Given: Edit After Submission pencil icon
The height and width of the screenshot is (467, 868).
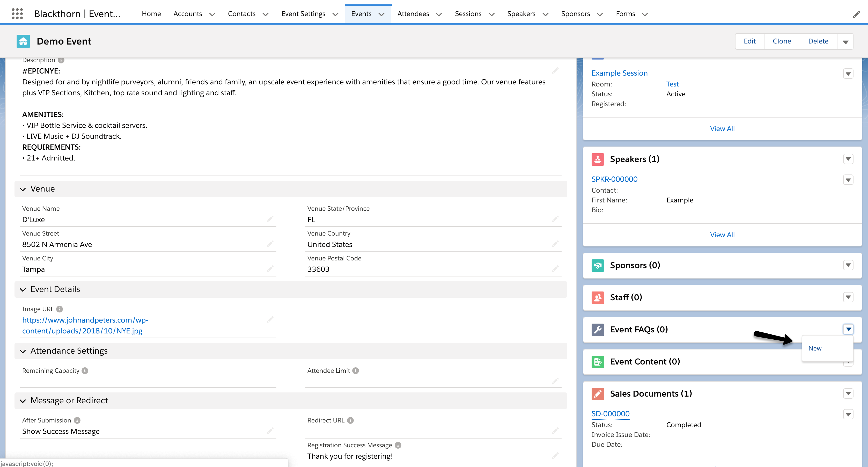Looking at the screenshot, I should pos(270,431).
